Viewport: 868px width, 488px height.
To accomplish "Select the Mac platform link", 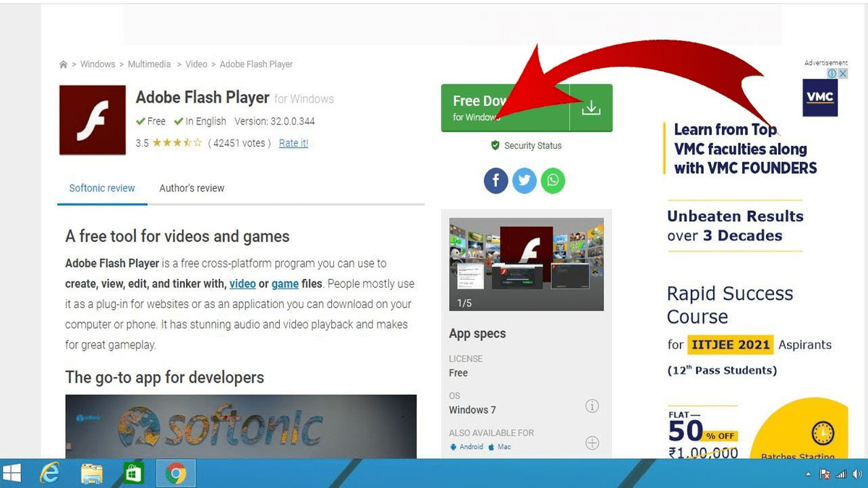I will (x=500, y=447).
